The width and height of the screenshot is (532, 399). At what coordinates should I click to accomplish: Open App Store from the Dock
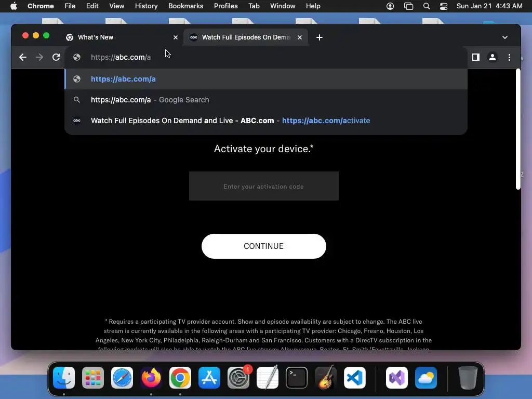209,378
